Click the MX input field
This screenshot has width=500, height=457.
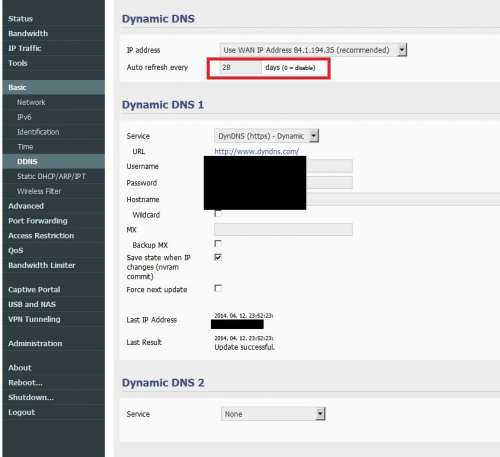pos(283,229)
